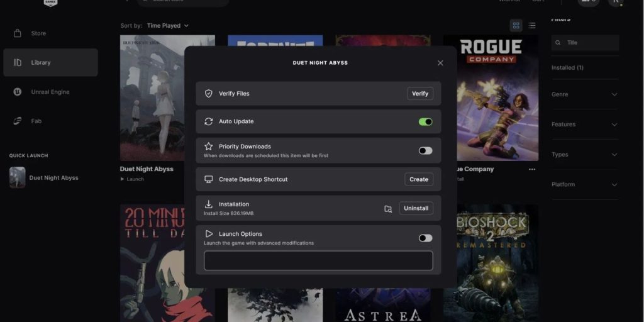Click the Store bag icon
This screenshot has width=644, height=322.
pyautogui.click(x=18, y=33)
